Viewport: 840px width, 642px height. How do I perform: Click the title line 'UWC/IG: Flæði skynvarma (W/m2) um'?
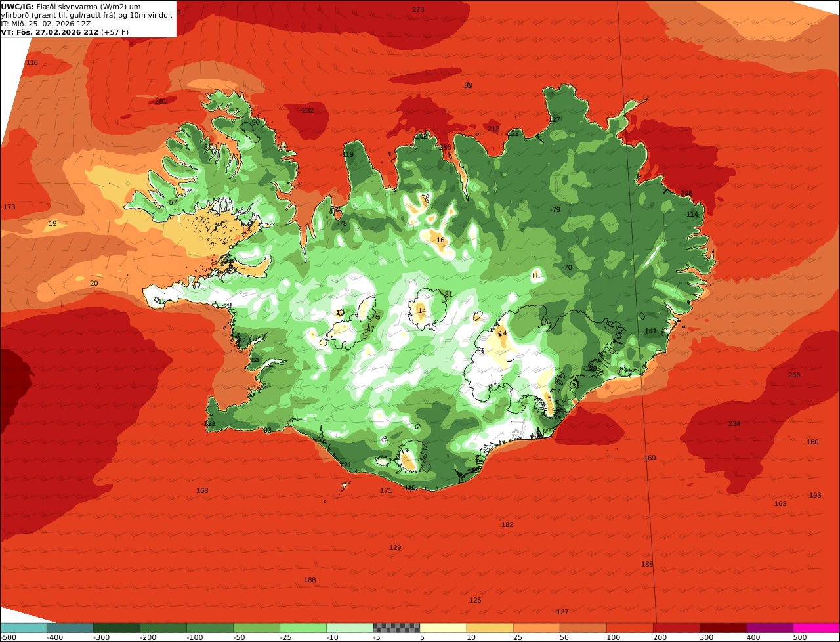pos(71,6)
